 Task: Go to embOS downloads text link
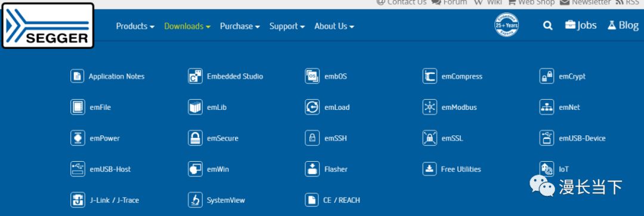point(336,76)
